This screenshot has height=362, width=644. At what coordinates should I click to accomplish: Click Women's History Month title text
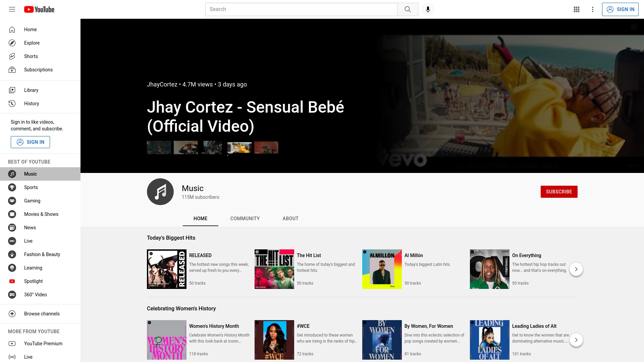pos(214,326)
